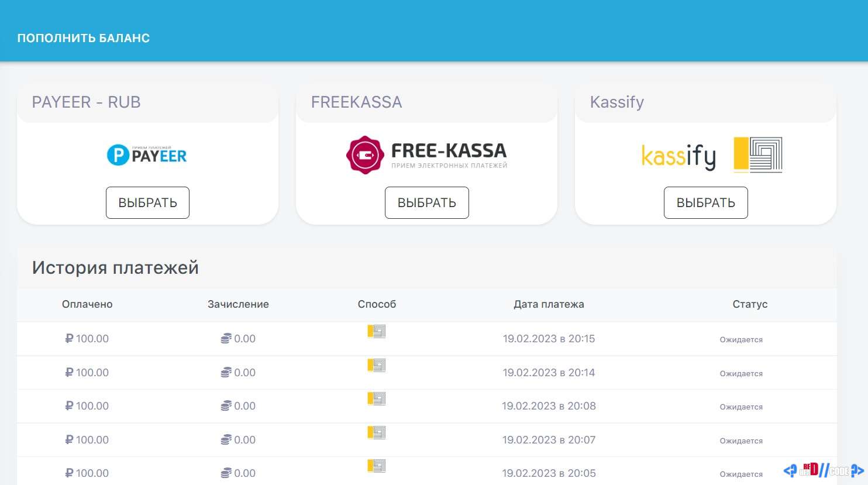The image size is (868, 485).
Task: Click date 19.02.2023 в 20:08
Action: (549, 406)
